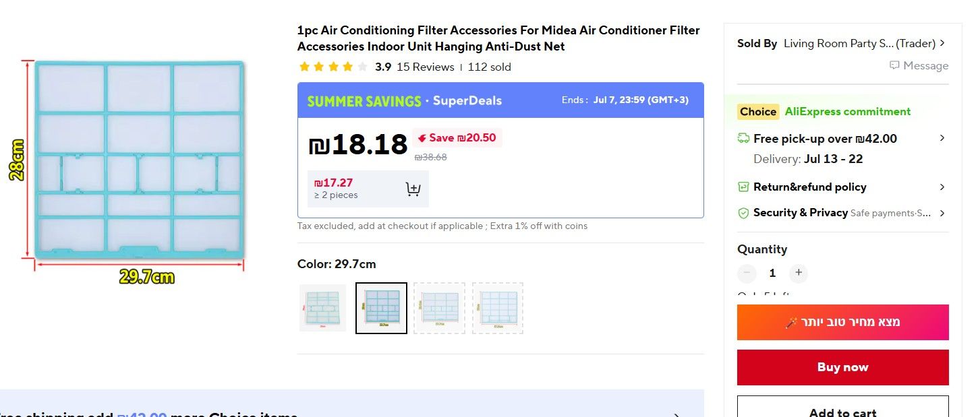
Task: Expand the Sold By seller chevron
Action: click(x=942, y=43)
